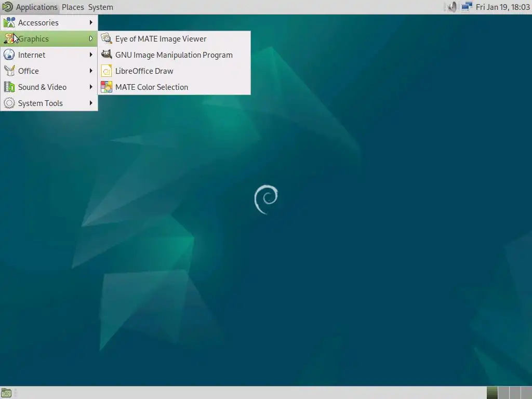Expand the Office submenu arrow
This screenshot has height=399, width=532.
[x=91, y=71]
